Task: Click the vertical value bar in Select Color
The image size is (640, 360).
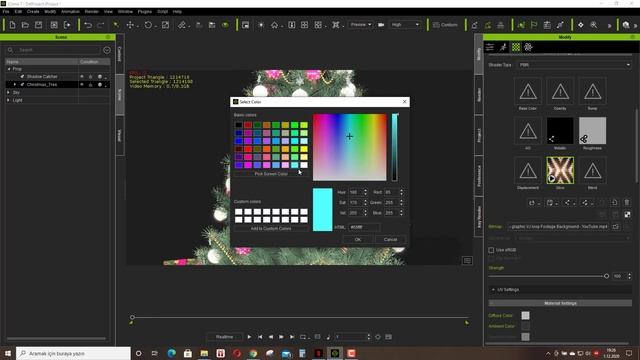Action: (x=395, y=147)
